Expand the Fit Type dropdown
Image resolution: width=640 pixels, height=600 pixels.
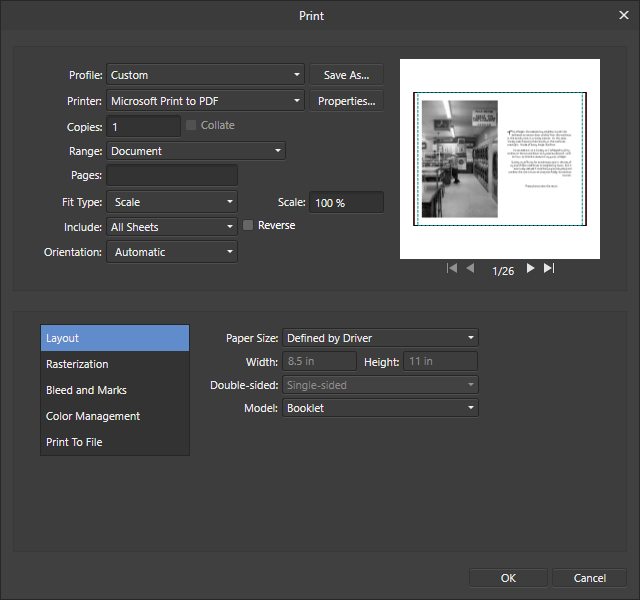point(171,202)
